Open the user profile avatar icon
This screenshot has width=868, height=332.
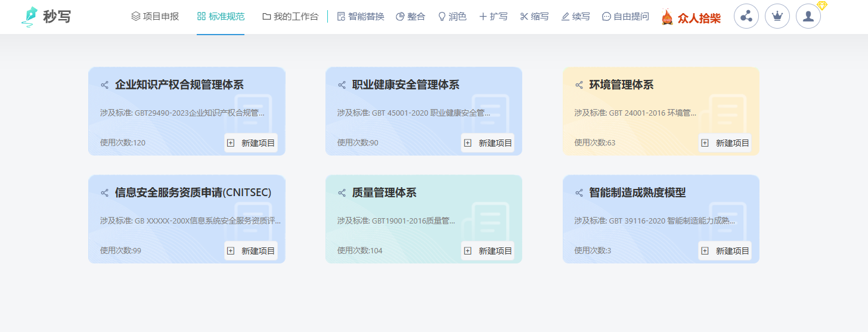pos(808,17)
